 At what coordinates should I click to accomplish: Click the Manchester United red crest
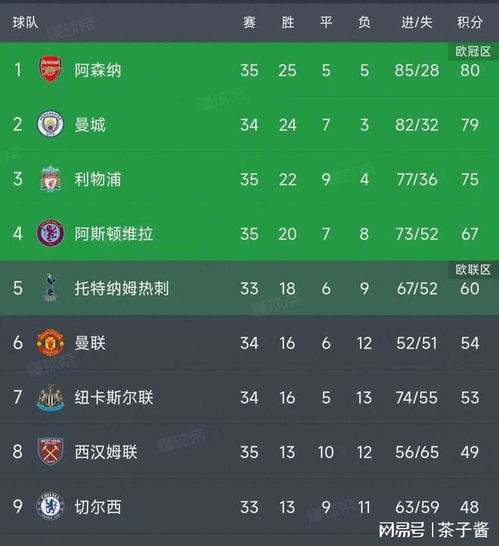50,343
